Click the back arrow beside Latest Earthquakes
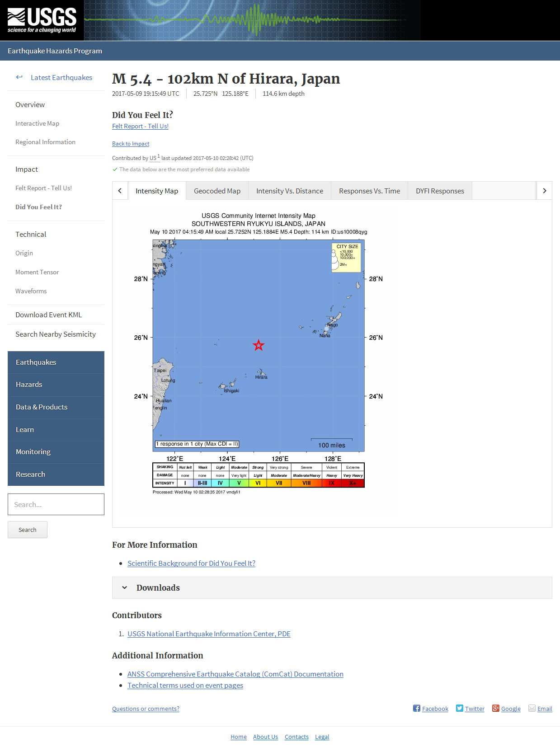Viewport: 560px width, 747px height. 19,77
